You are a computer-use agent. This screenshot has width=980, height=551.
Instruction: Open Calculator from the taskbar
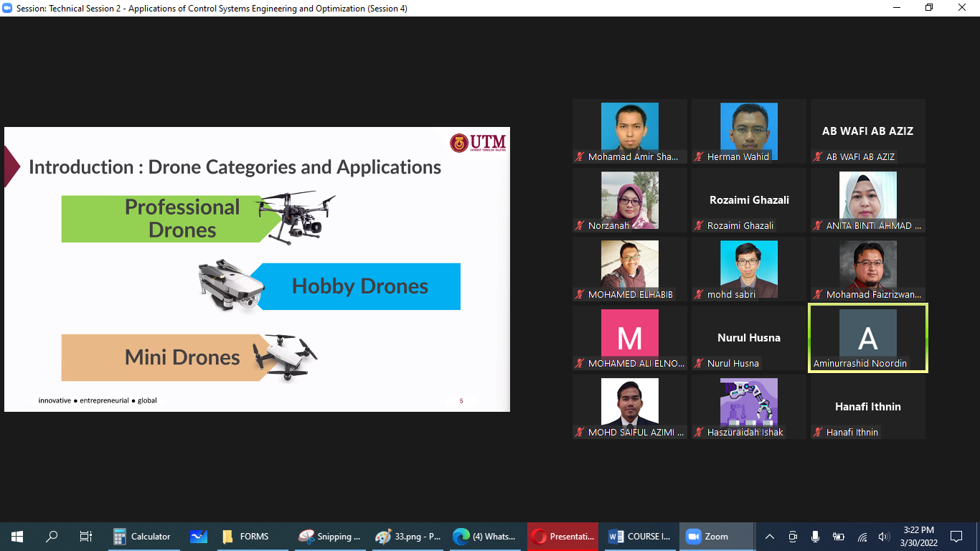(x=142, y=536)
